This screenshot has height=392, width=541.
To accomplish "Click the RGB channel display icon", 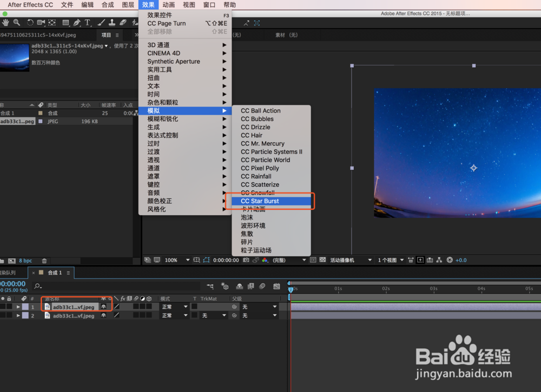I will tap(265, 260).
